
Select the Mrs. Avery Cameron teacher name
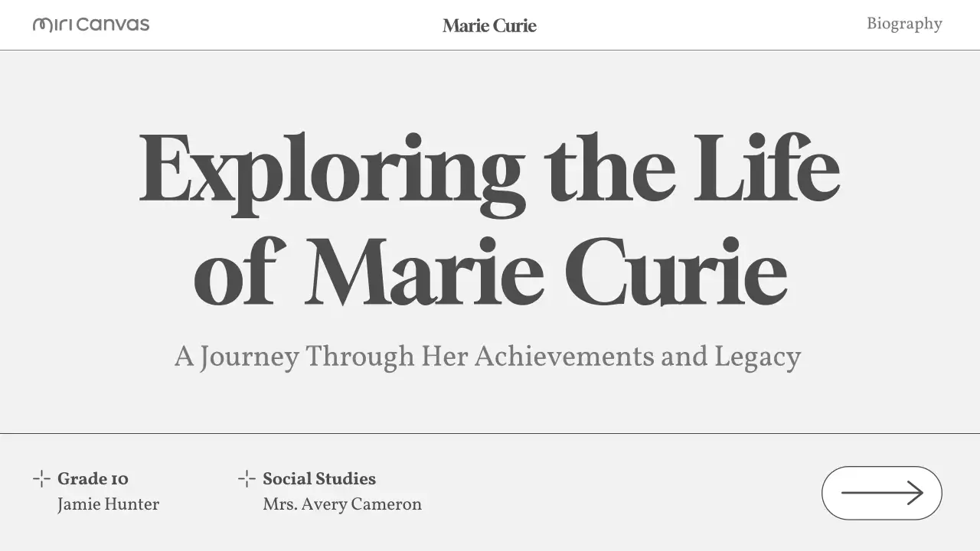click(341, 504)
